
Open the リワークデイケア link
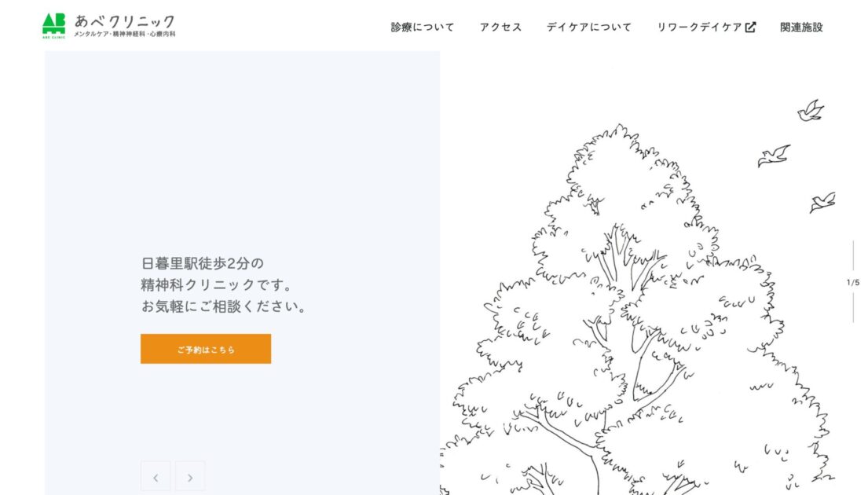[699, 27]
